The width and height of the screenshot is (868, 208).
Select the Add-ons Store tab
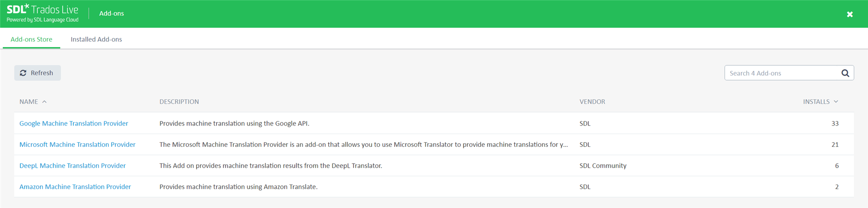[x=32, y=39]
